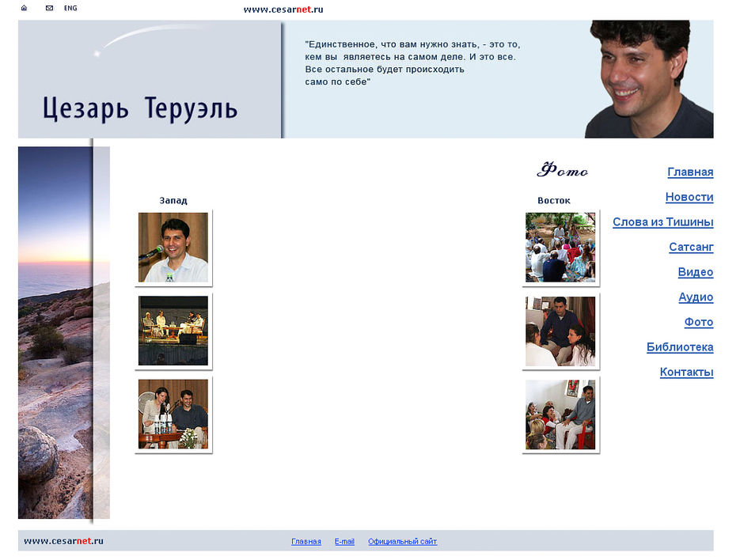The image size is (740, 560).
Task: Click the Запад column heading
Action: pyautogui.click(x=173, y=200)
